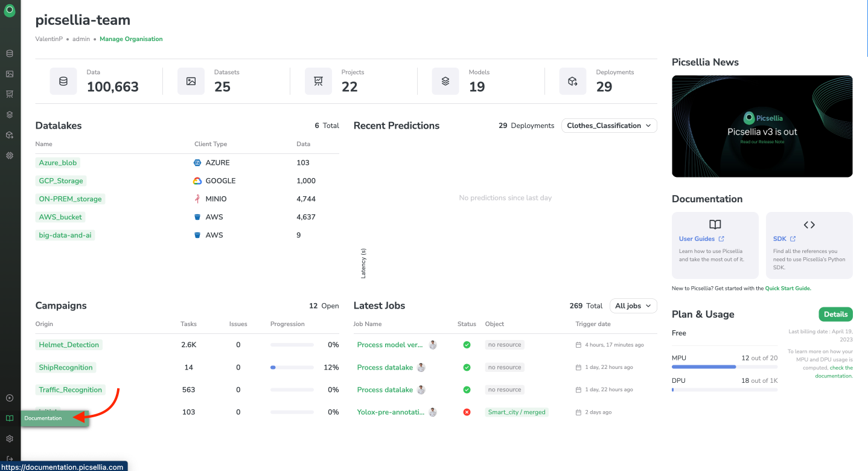
Task: Click the Azure client type icon
Action: point(197,162)
